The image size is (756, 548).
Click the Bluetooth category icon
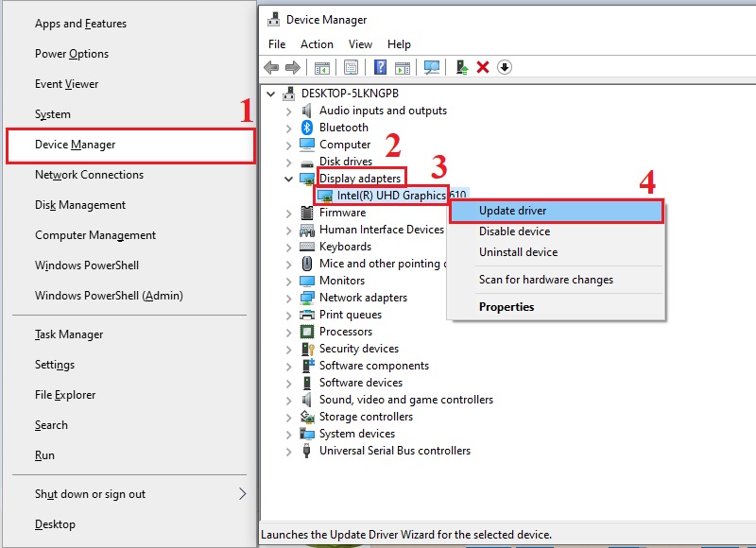coord(306,128)
